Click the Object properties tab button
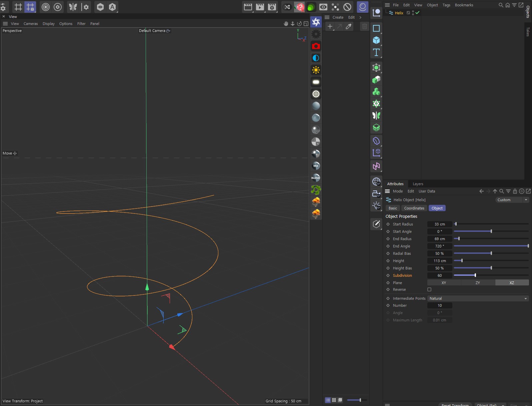Screen dimensions: 532x406 point(437,208)
